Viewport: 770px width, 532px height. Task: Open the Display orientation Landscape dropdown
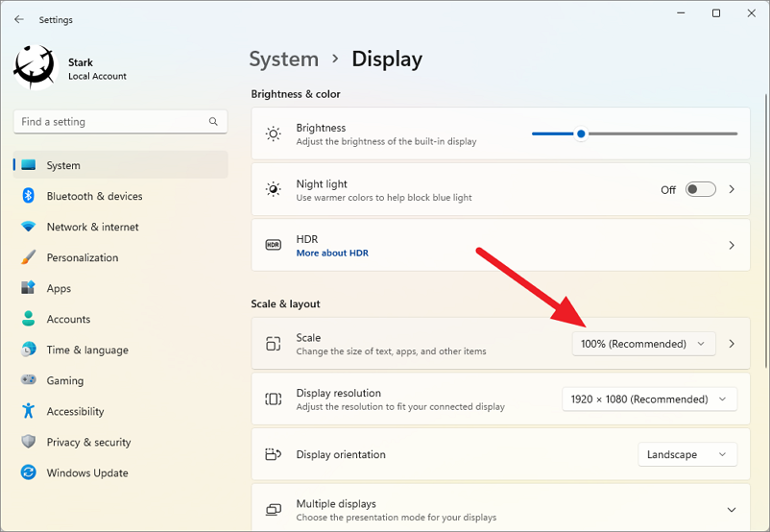pyautogui.click(x=687, y=454)
